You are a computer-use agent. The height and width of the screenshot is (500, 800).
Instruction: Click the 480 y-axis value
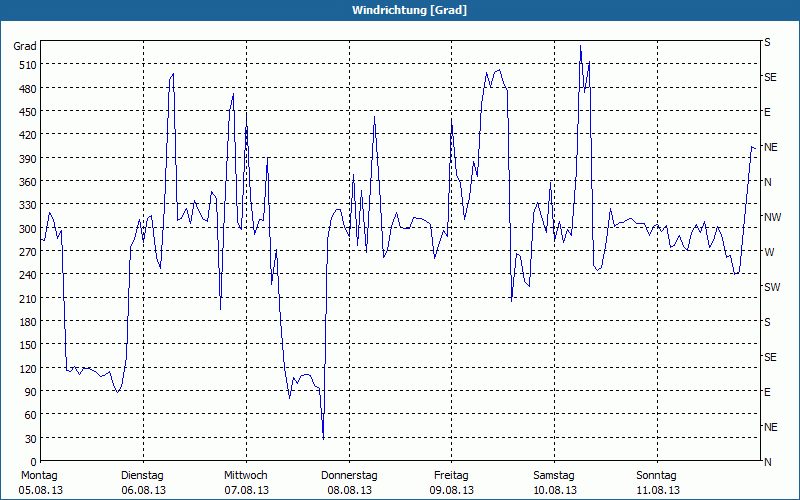[x=28, y=89]
